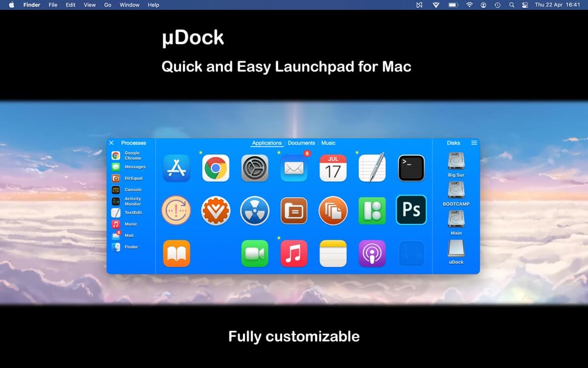Open the large red Music note icon

294,254
